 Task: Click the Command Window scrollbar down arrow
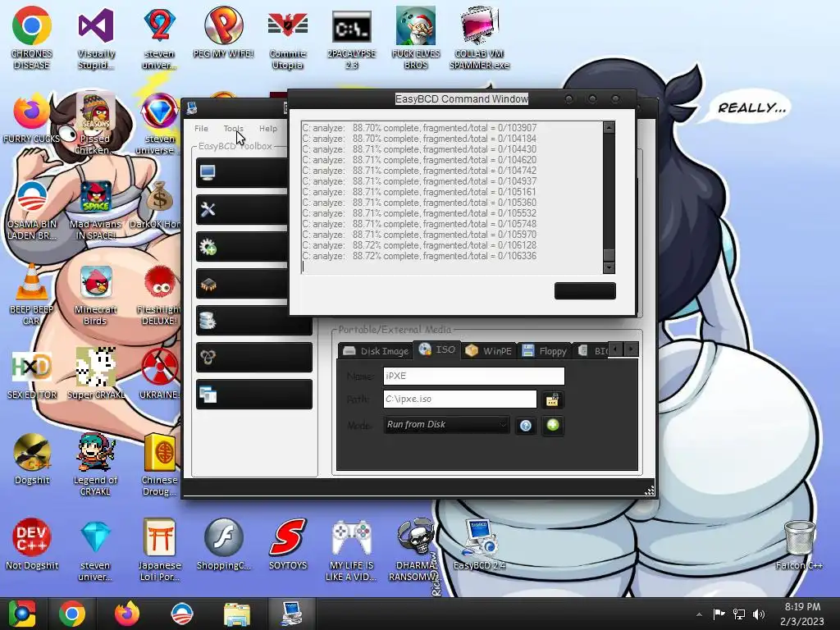pyautogui.click(x=609, y=268)
